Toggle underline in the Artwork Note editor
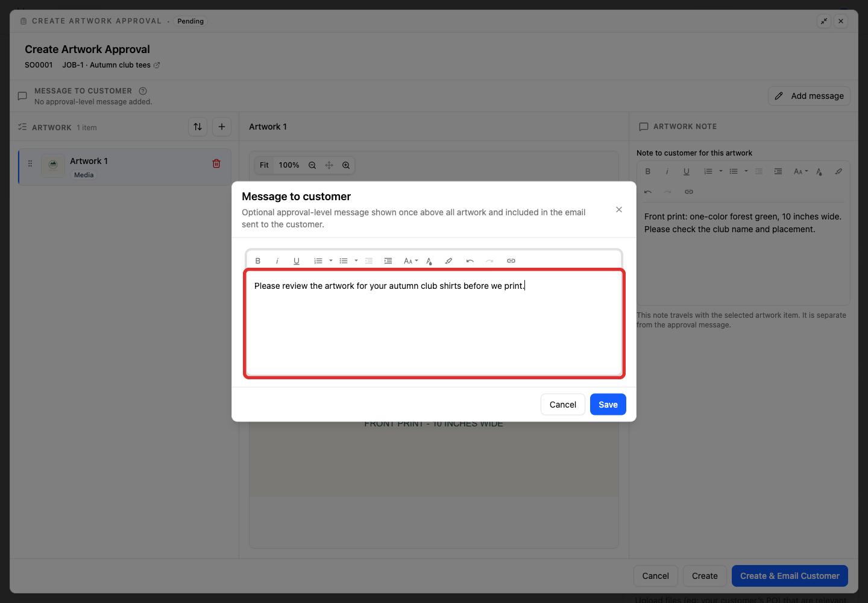The height and width of the screenshot is (603, 868). [687, 172]
